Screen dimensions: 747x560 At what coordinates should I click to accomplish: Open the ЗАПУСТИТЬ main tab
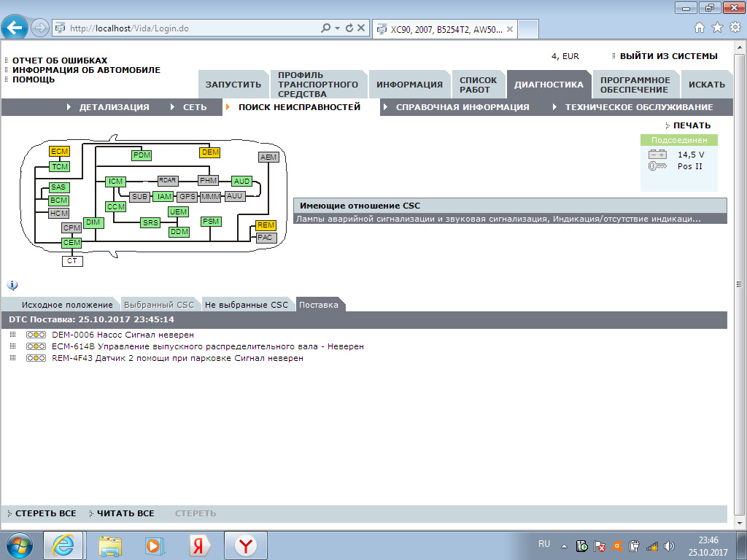coord(233,85)
